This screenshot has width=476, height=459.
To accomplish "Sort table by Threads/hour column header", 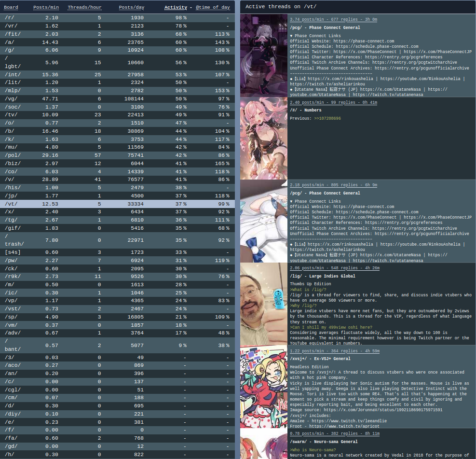I will click(84, 7).
